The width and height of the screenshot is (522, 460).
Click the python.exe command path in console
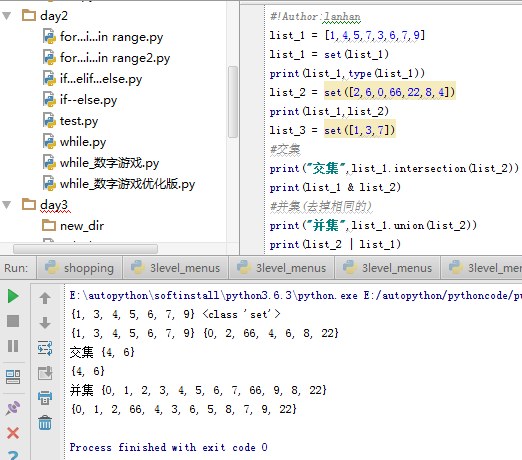click(296, 295)
